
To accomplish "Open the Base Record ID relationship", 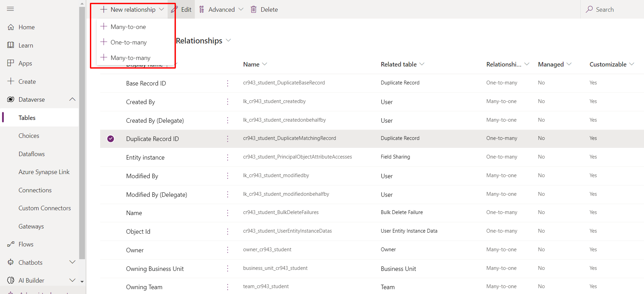I will pyautogui.click(x=146, y=83).
